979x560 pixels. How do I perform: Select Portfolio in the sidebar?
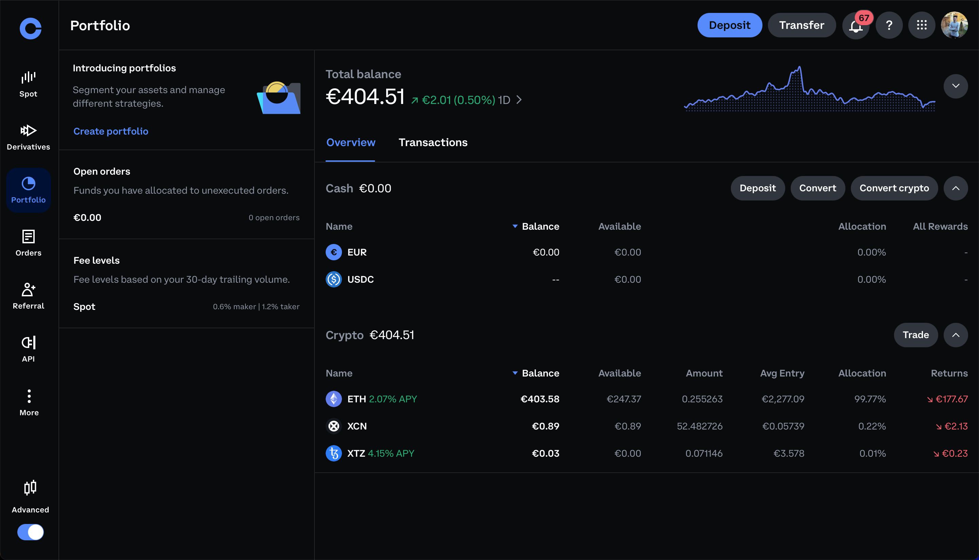click(29, 190)
